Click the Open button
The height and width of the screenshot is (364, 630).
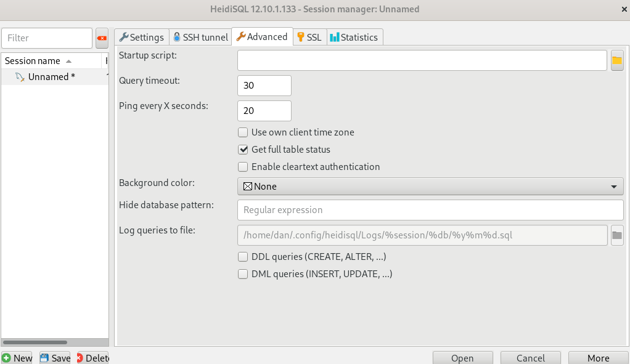462,358
